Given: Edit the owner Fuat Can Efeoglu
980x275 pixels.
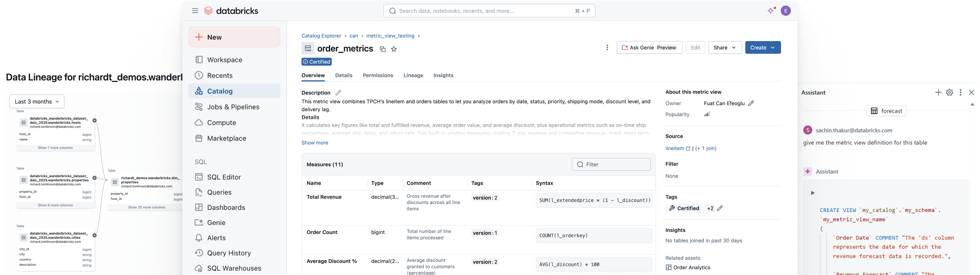Looking at the screenshot, I should pos(750,103).
